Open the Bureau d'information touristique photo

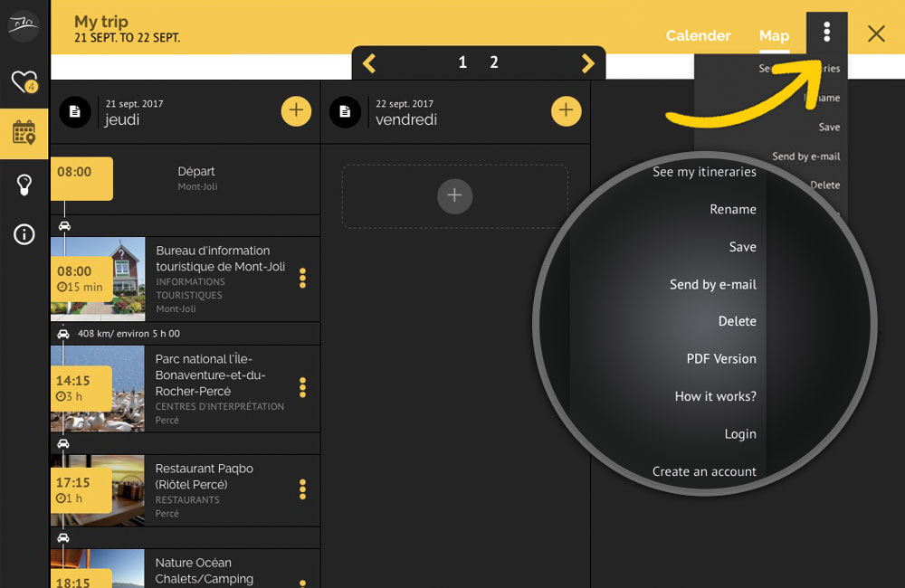[x=98, y=279]
